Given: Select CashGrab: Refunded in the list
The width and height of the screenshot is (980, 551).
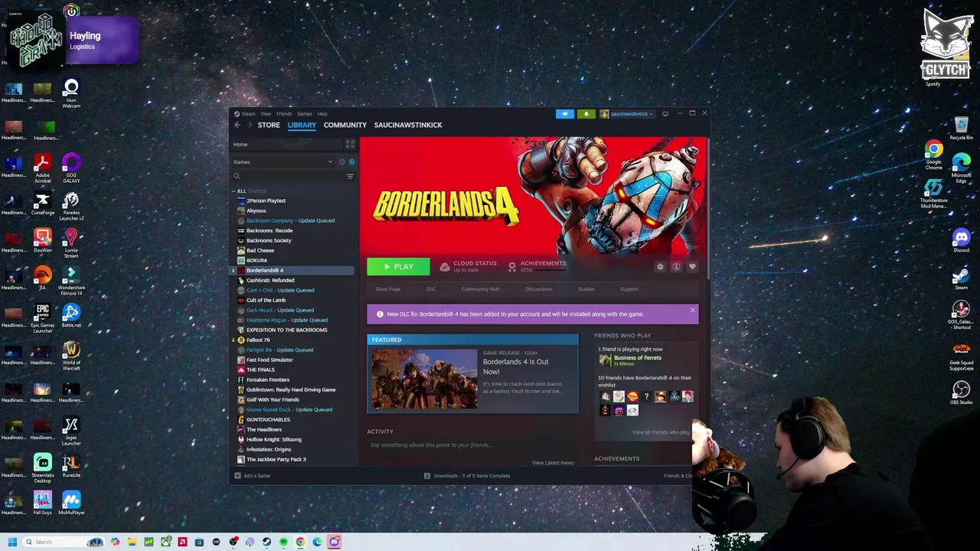Looking at the screenshot, I should (269, 280).
